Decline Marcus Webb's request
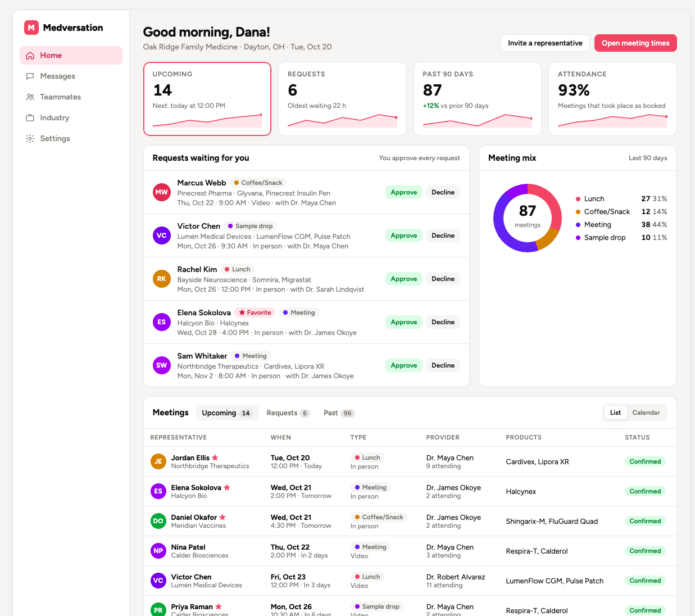This screenshot has height=616, width=695. point(443,192)
